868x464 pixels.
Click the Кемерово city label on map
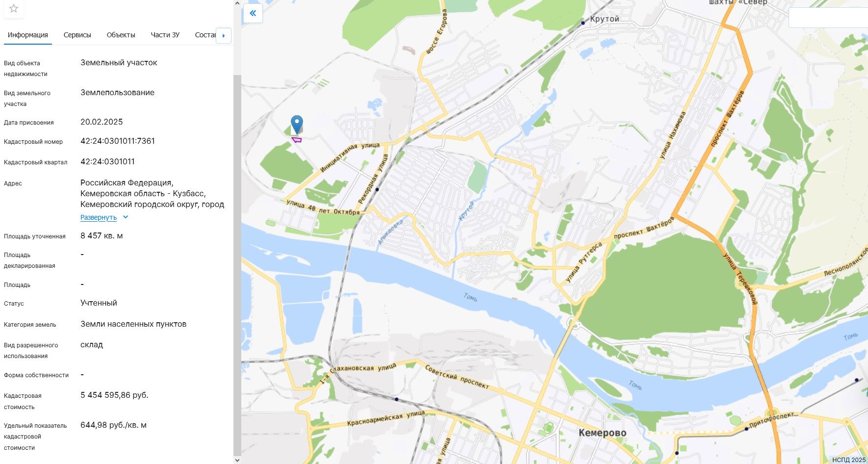point(602,433)
